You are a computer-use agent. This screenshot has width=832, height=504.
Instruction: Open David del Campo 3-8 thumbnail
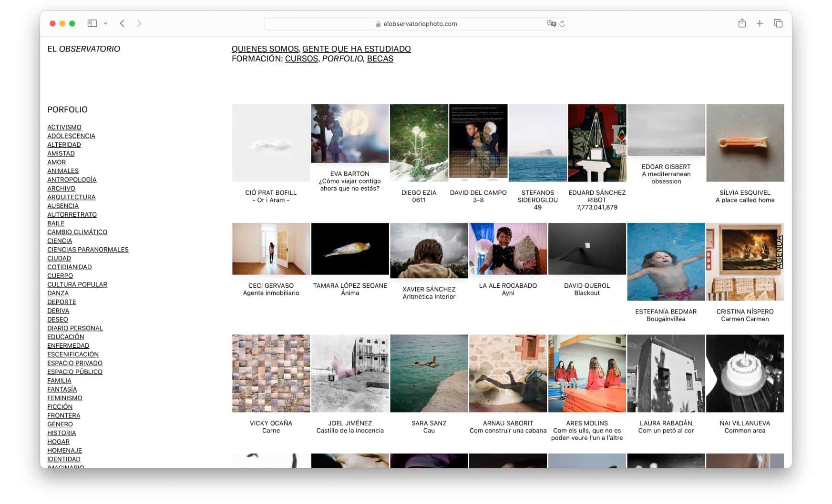[478, 143]
